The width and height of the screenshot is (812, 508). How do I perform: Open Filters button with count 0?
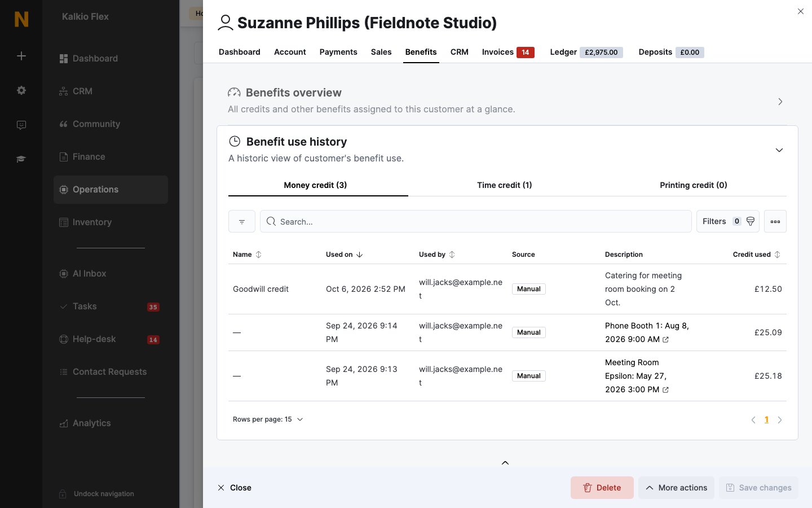pos(728,221)
